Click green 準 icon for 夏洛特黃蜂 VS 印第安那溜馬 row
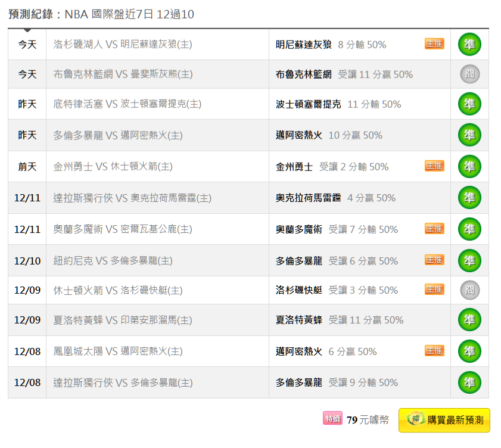Screen dimensions: 501x448 (469, 320)
